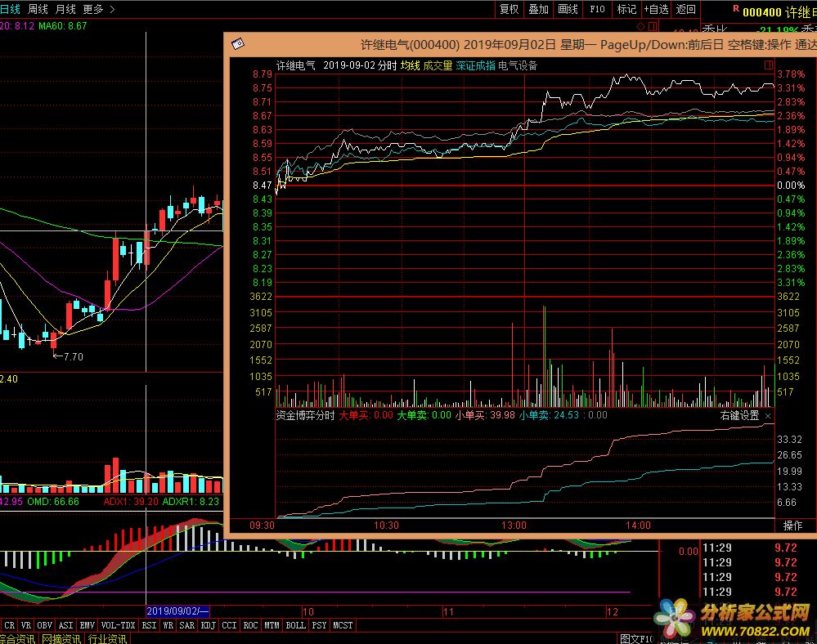Click the 小单买: 39.98 value
The image size is (817, 644).
(485, 415)
